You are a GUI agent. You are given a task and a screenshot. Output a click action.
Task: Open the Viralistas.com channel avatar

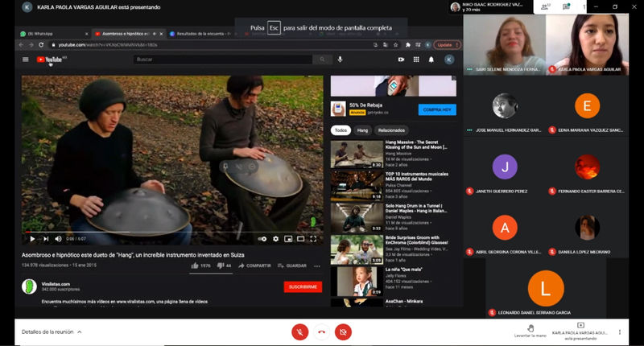[x=29, y=286]
